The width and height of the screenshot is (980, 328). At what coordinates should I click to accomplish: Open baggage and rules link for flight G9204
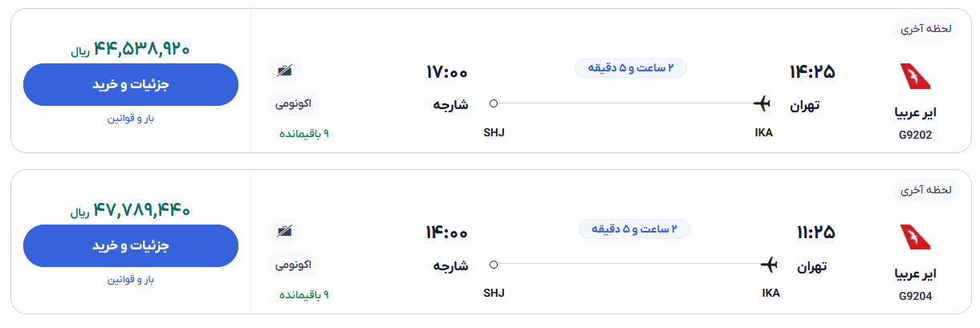click(x=131, y=280)
